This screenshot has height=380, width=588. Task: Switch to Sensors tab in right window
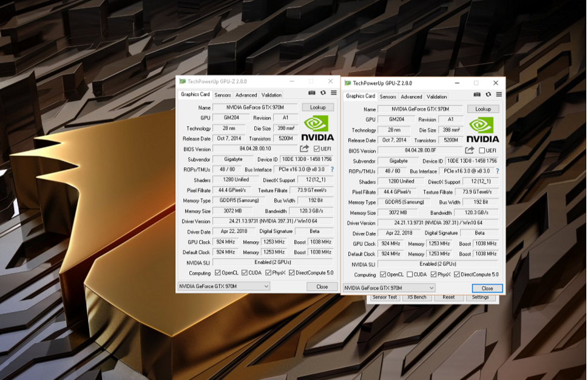388,96
